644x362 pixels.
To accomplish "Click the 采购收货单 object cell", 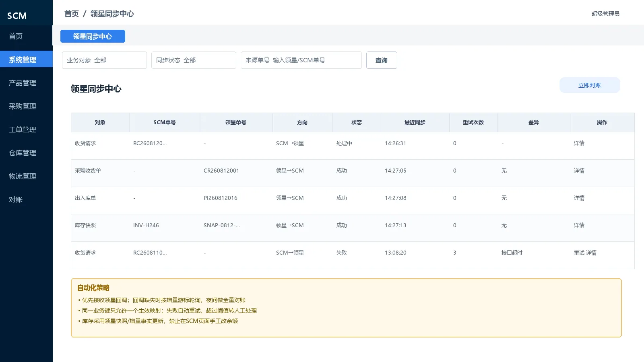I will (88, 171).
